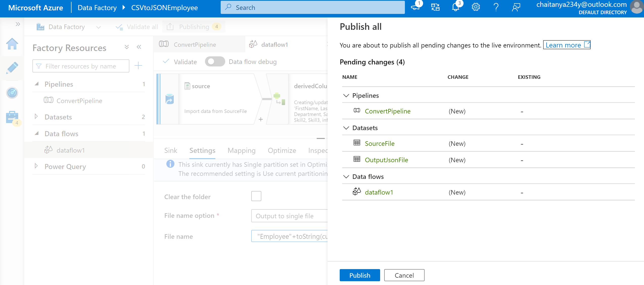Collapse the Datasets group in pending changes
Image resolution: width=644 pixels, height=285 pixels.
[346, 128]
